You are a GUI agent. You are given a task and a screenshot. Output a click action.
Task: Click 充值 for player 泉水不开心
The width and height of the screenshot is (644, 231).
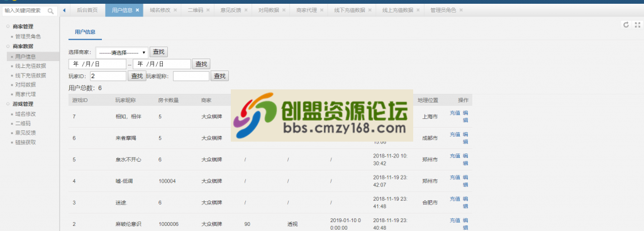tap(455, 155)
